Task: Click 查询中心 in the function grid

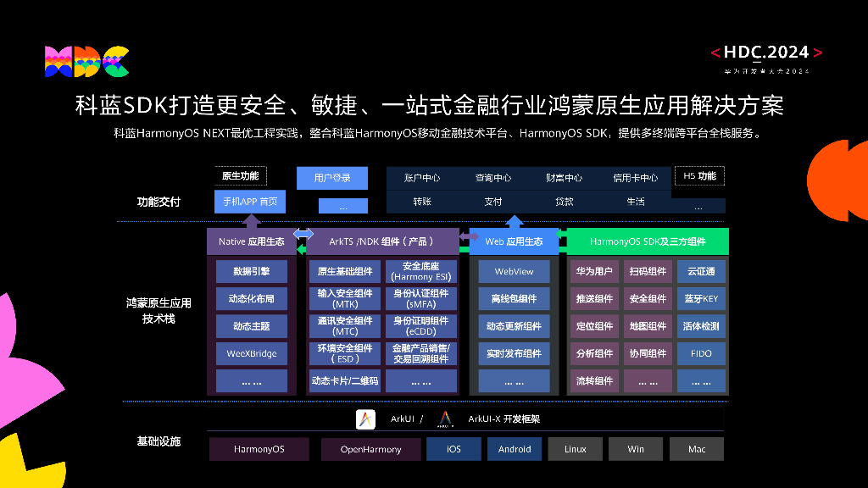Action: click(x=493, y=178)
